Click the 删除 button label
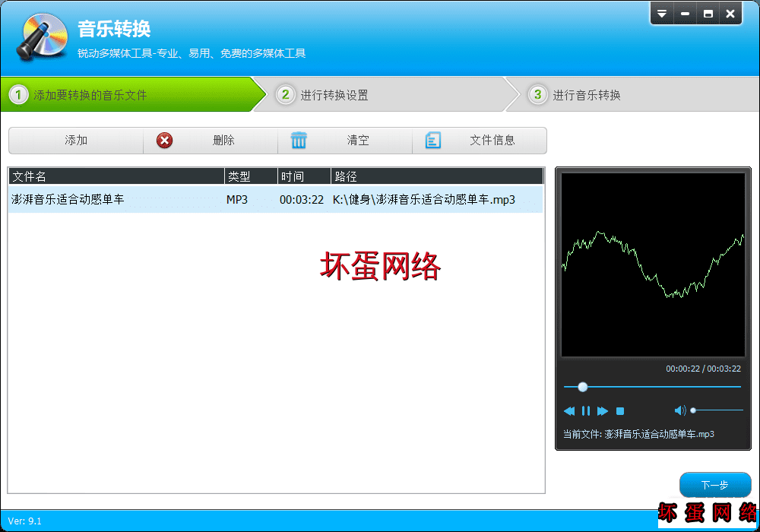Viewport: 760px width, 532px height. (223, 141)
